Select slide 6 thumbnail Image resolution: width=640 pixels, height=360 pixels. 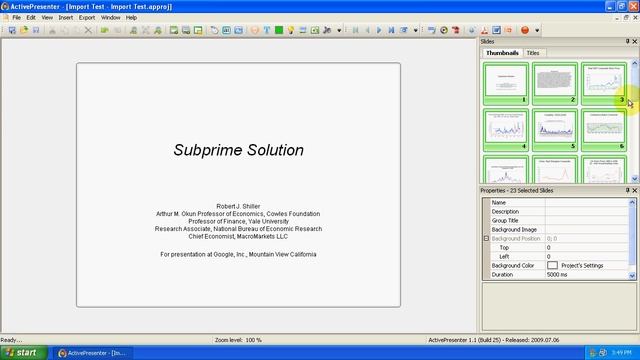[x=604, y=130]
